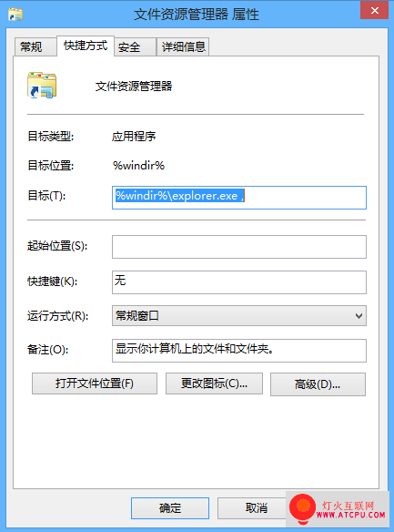Focus the 快捷键(K) field
Image resolution: width=394 pixels, height=532 pixels.
coord(238,282)
